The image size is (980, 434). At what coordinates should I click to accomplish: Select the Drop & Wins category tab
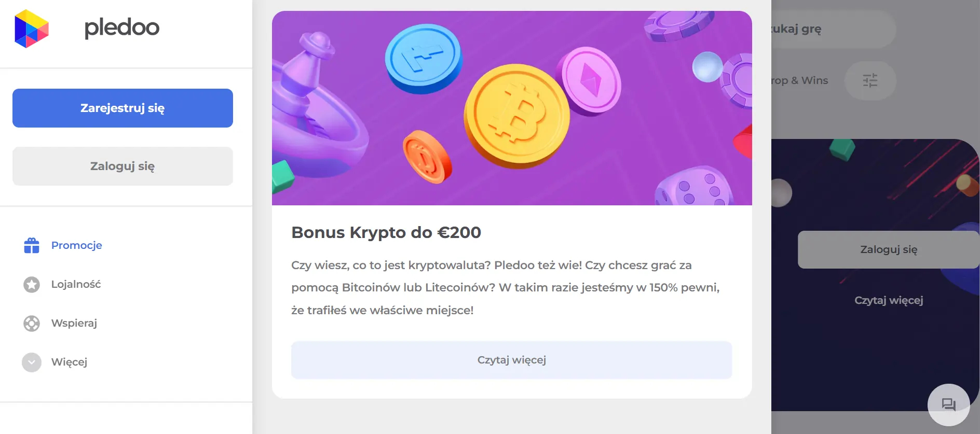(x=800, y=80)
